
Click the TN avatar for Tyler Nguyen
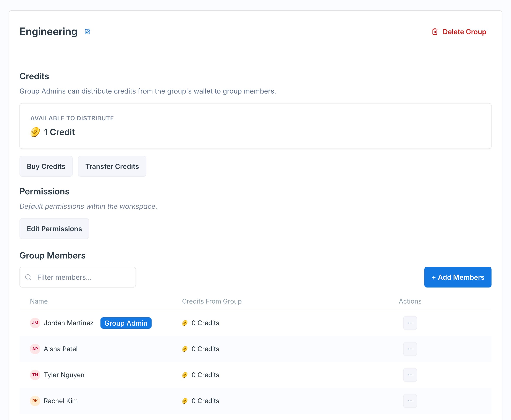point(35,375)
